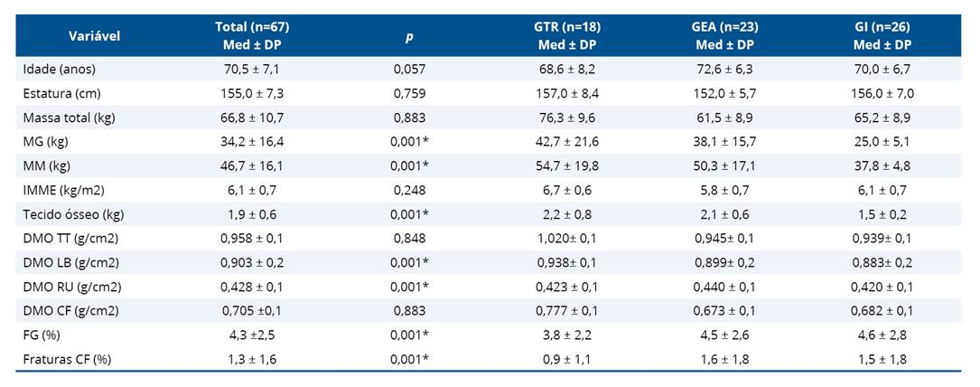Select the GTR (n=18) column header
Screen dimensions: 980x387
tap(567, 36)
